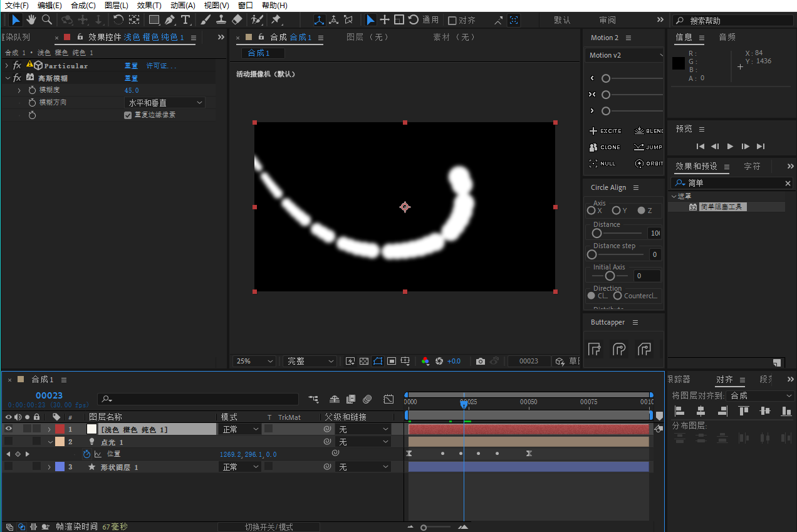Open the Motion v2 dropdown
797x532 pixels.
625,55
